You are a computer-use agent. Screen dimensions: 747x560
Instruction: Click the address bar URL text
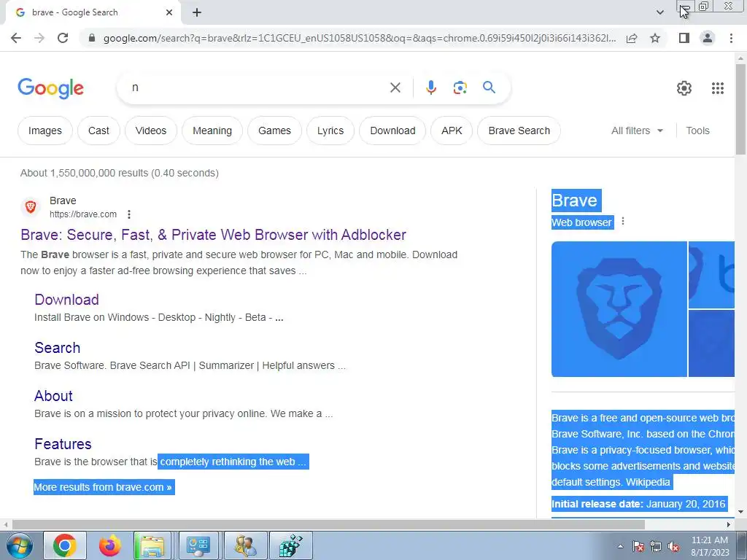360,38
